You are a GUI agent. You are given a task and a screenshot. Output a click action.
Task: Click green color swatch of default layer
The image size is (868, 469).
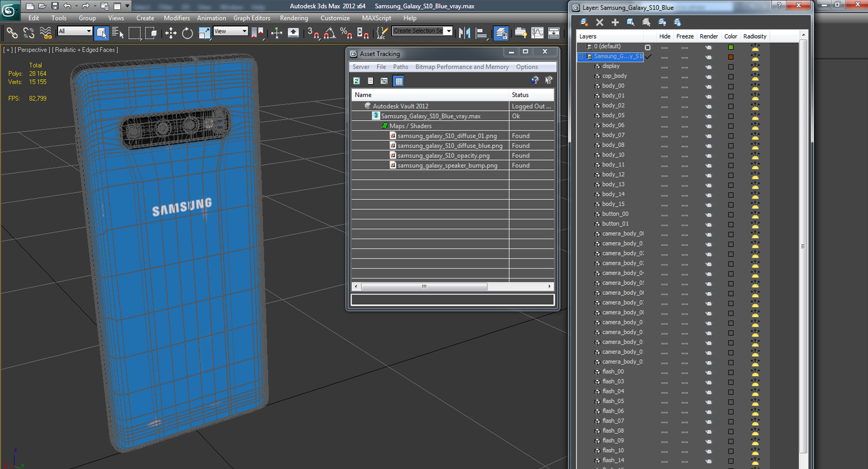point(731,47)
